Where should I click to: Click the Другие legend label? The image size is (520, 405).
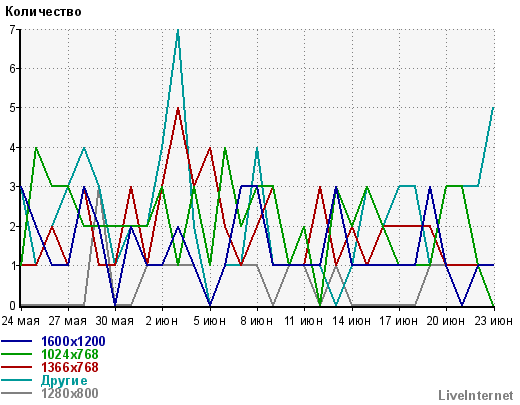[x=64, y=380]
